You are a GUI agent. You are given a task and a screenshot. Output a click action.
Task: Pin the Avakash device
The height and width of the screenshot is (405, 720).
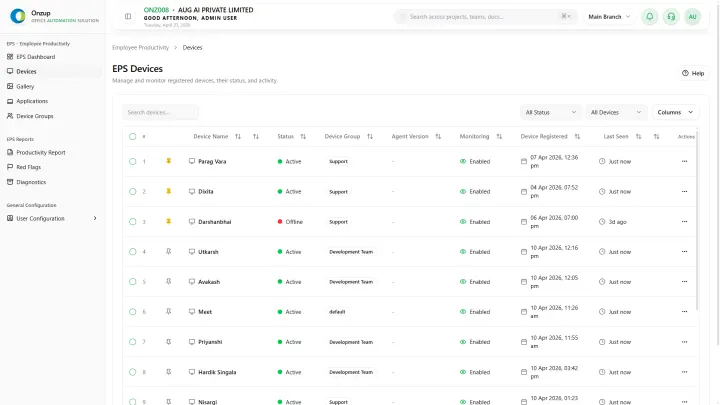[x=169, y=281]
